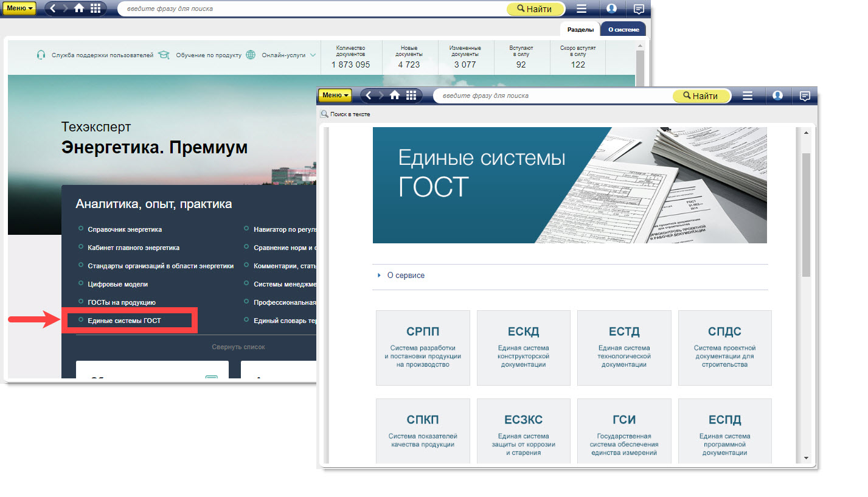
Task: Switch to О системе tab
Action: 623,29
